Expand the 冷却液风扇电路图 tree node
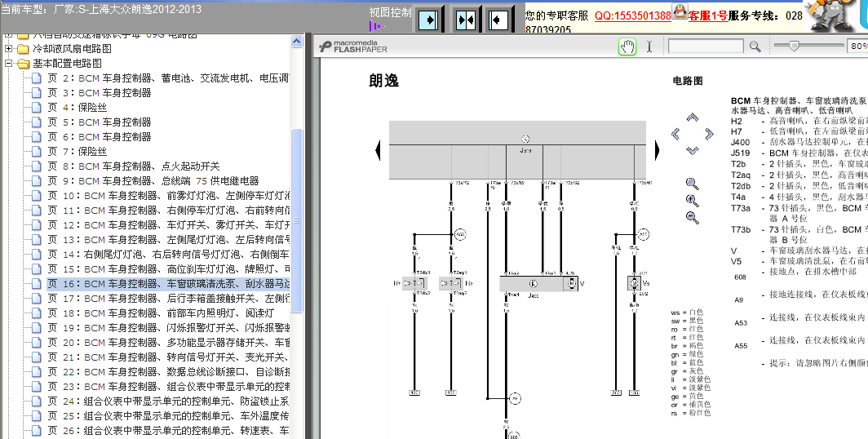 pos(8,49)
